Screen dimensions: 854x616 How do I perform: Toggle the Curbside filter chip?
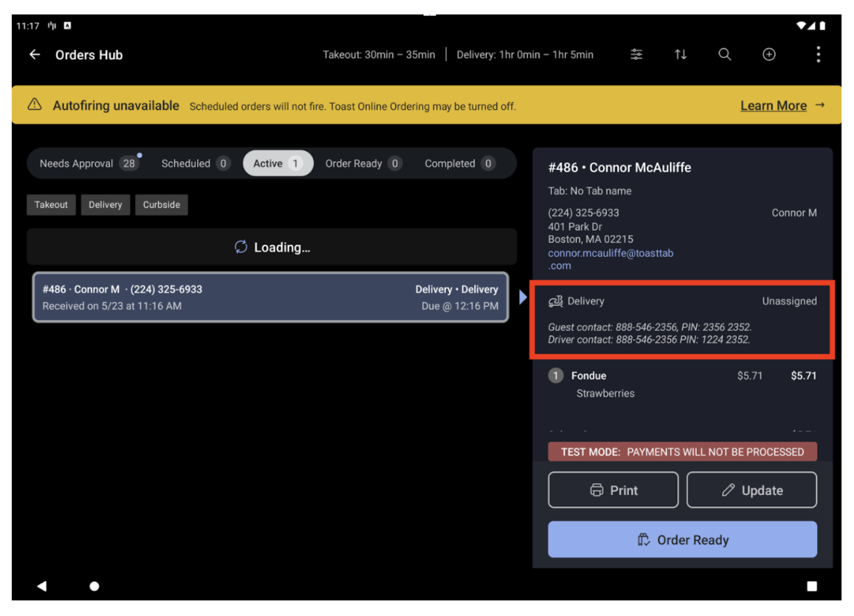(x=161, y=205)
